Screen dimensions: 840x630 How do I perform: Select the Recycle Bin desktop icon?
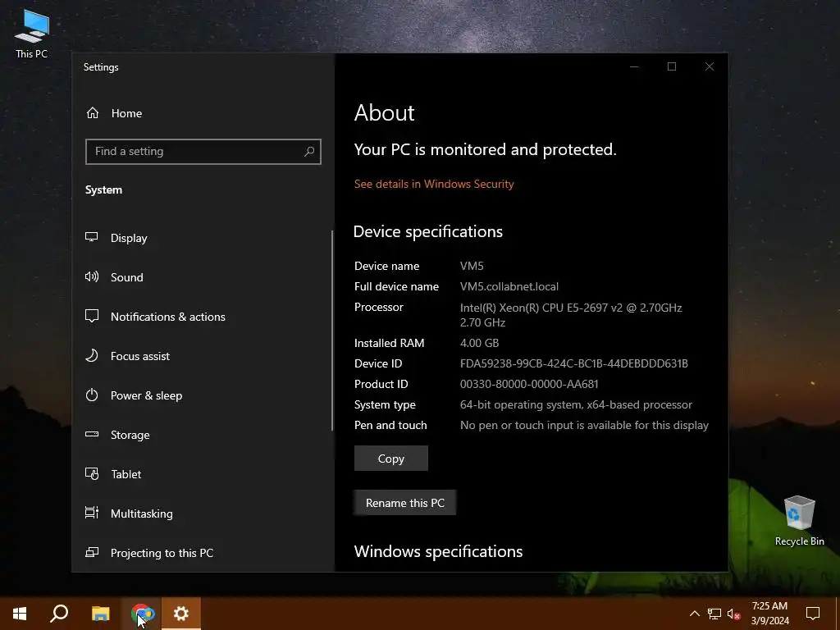coord(799,521)
